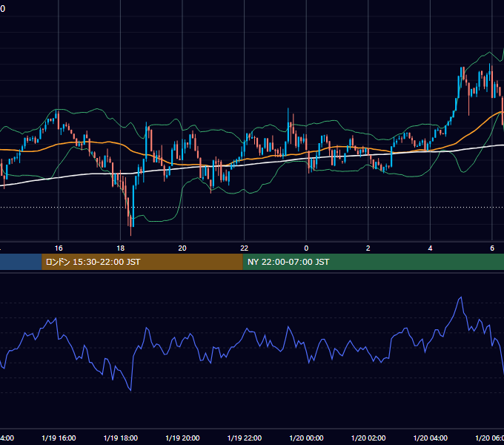The width and height of the screenshot is (504, 445).
Task: Click the 1/20 04:00 date label
Action: (x=431, y=438)
